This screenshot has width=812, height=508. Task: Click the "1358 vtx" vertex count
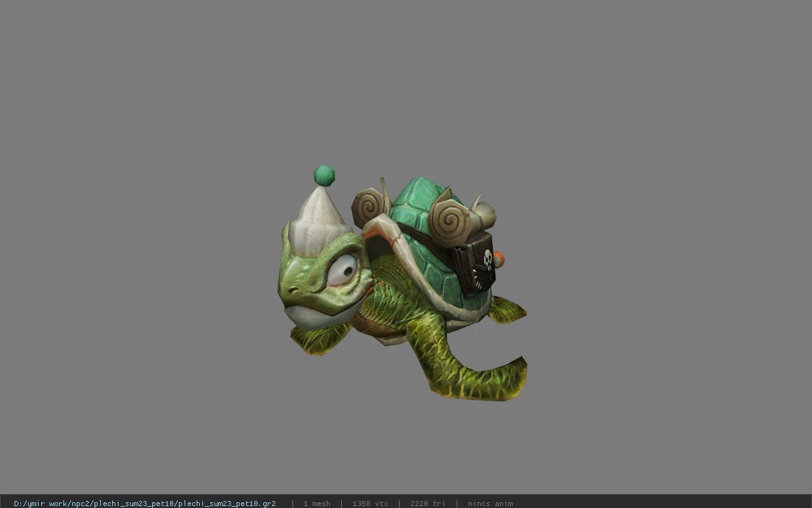[x=370, y=504]
